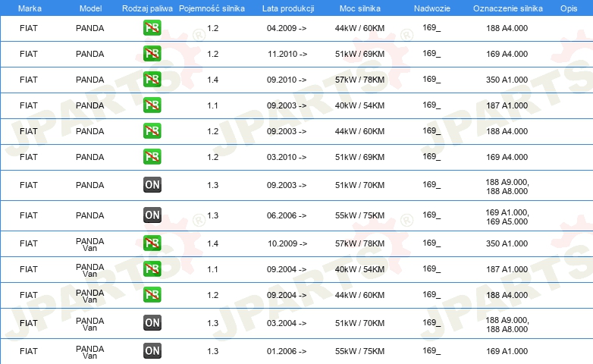
Task: Select the Rodzaj paliwa column header
Action: point(147,8)
